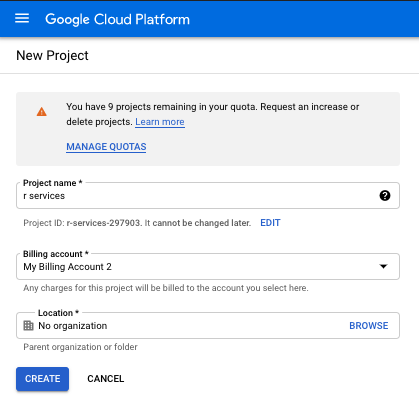419x409 pixels.
Task: Click the New Project page heading
Action: pyautogui.click(x=52, y=55)
